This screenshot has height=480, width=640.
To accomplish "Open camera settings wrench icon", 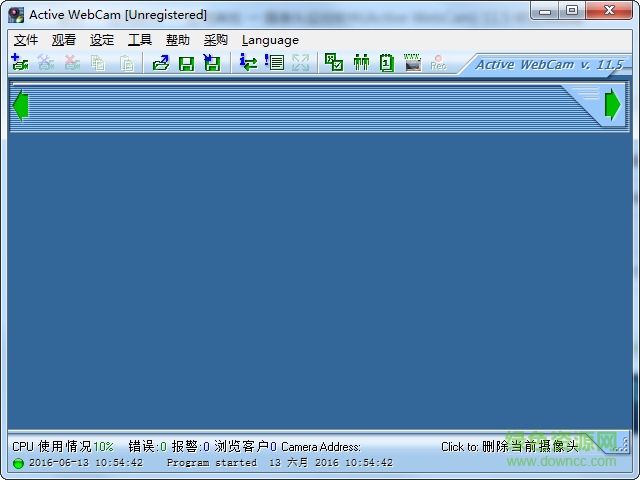I will pyautogui.click(x=46, y=63).
